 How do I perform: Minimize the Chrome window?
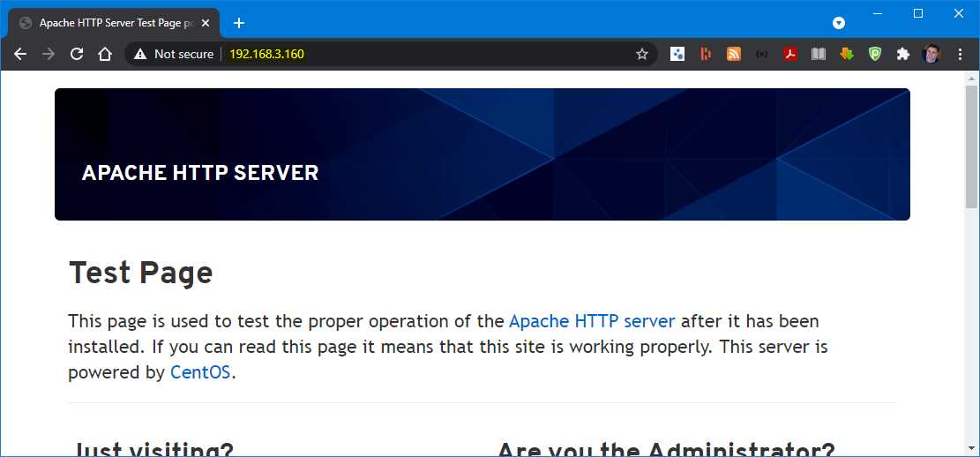point(878,13)
